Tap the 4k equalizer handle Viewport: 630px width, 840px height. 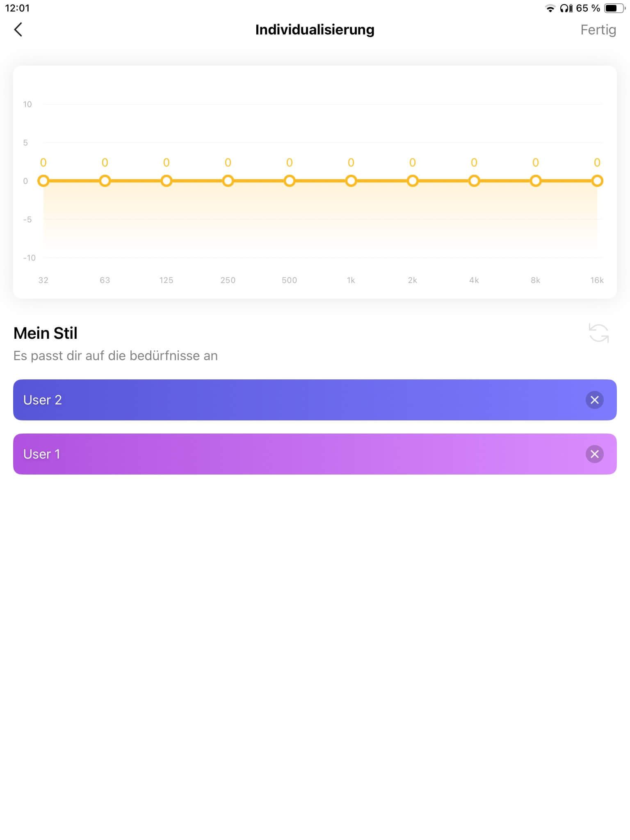click(x=474, y=181)
